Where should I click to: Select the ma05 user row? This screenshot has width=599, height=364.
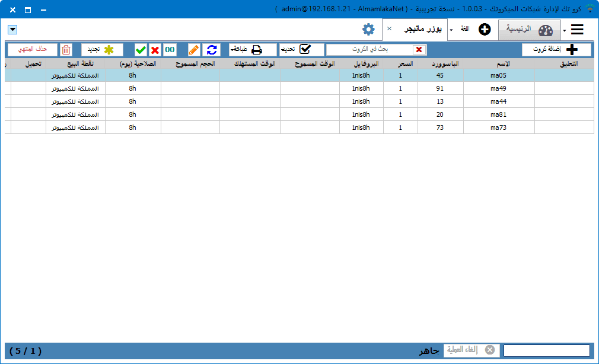(299, 76)
